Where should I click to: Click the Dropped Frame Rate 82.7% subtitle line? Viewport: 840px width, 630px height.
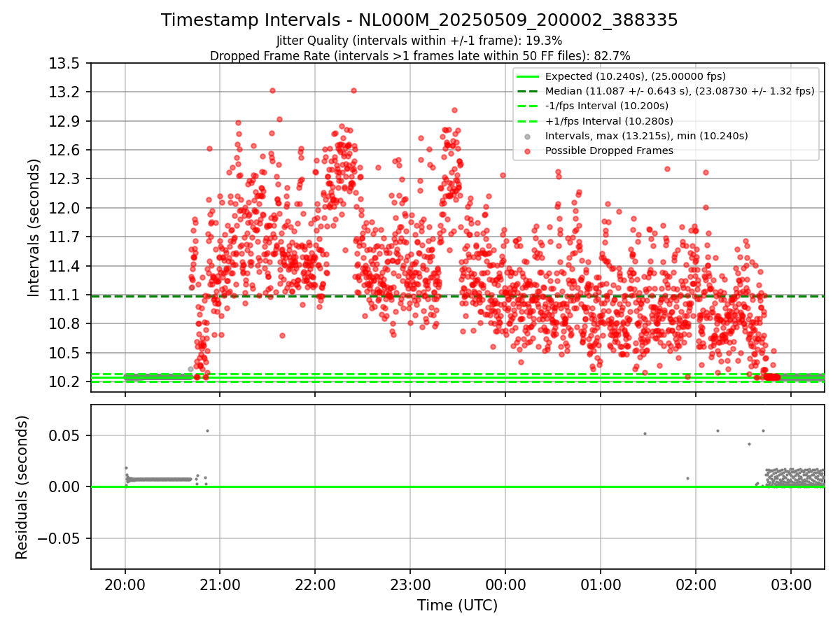pyautogui.click(x=419, y=55)
